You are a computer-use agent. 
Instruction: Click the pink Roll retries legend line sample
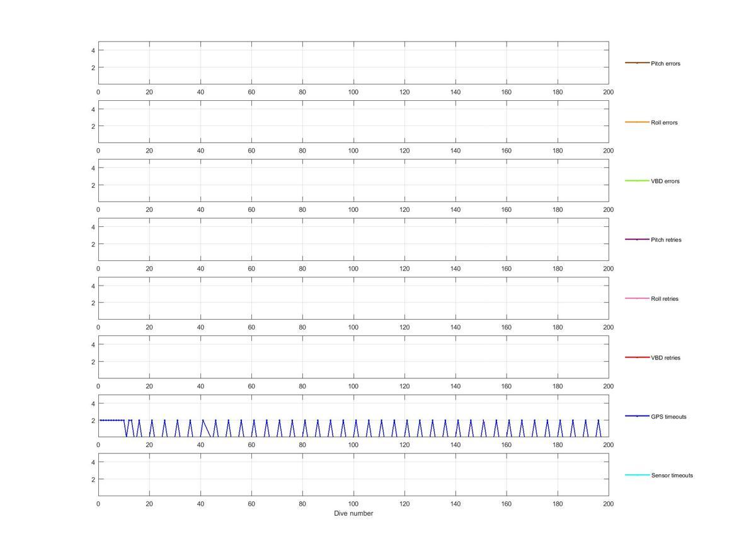(x=637, y=298)
